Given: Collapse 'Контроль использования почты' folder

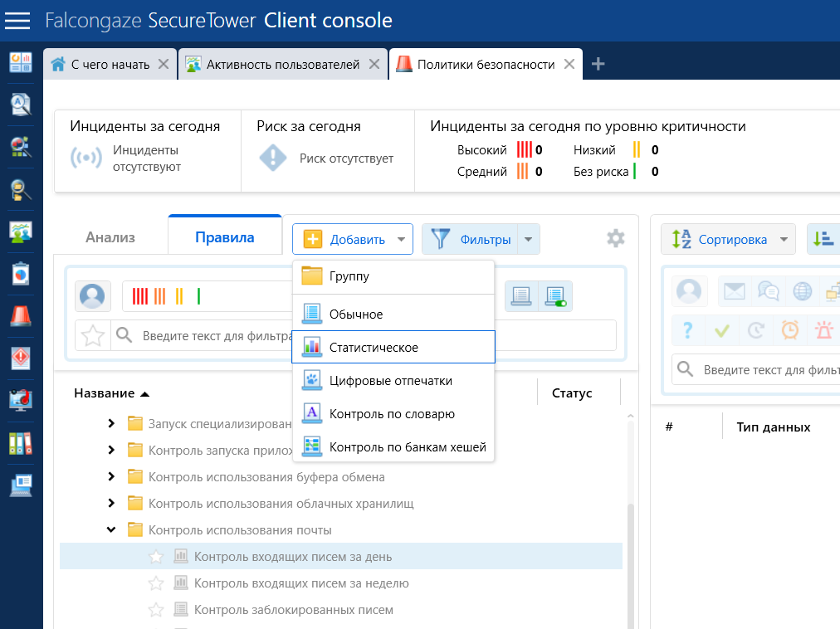Looking at the screenshot, I should click(x=111, y=530).
